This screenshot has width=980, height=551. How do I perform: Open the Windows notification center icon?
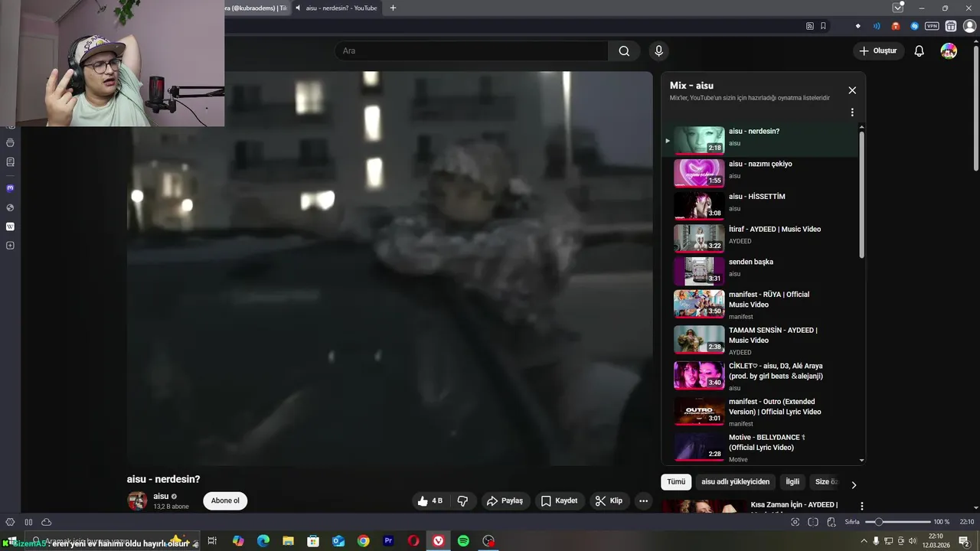[964, 541]
